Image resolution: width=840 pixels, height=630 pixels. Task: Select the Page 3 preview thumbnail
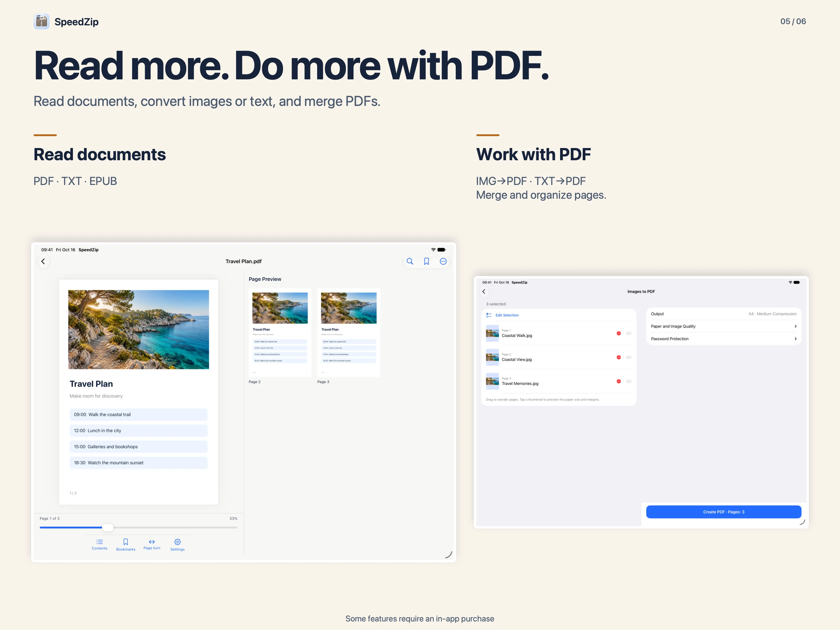[349, 333]
